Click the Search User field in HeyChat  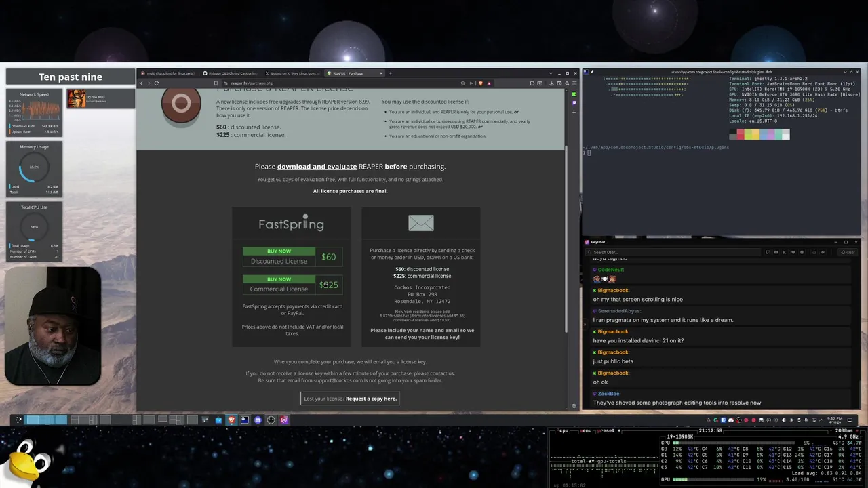[673, 252]
